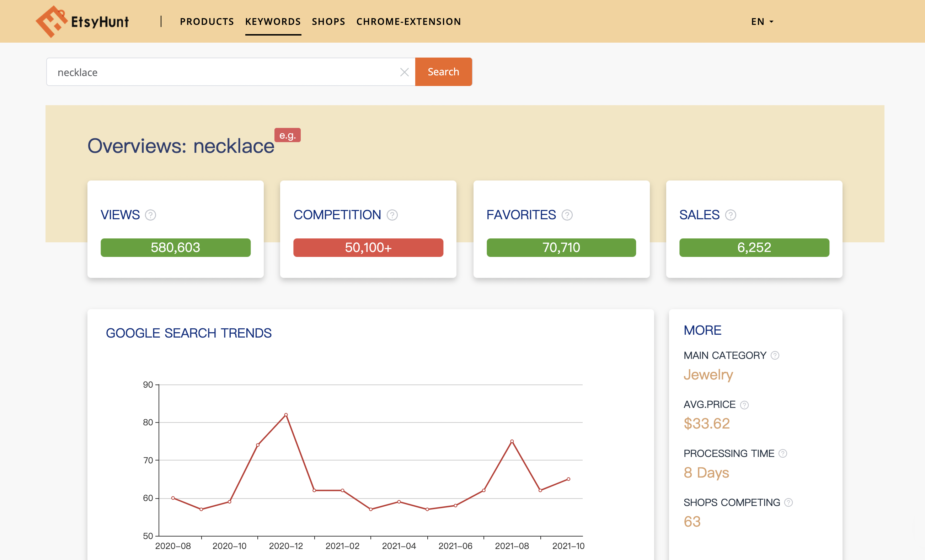Clear the necklace search query
Viewport: 925px width, 560px height.
tap(404, 72)
